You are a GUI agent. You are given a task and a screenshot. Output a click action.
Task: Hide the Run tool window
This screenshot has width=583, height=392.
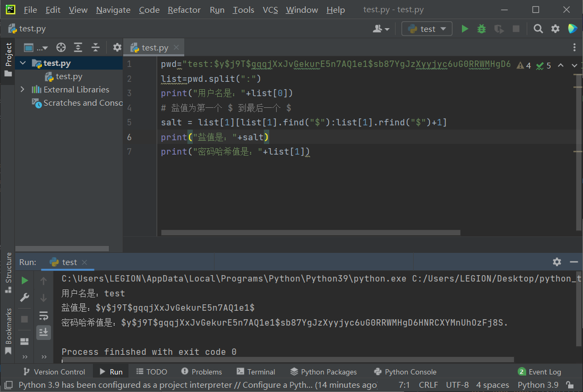(573, 262)
